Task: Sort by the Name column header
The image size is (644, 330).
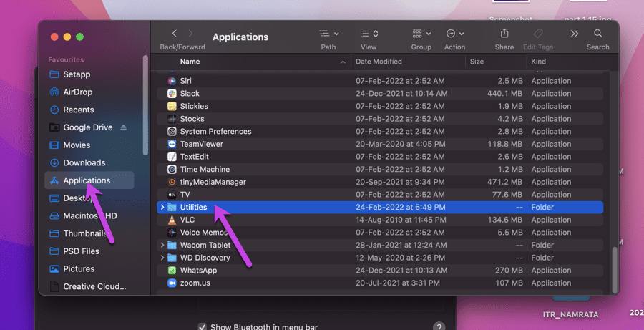Action: (190, 62)
